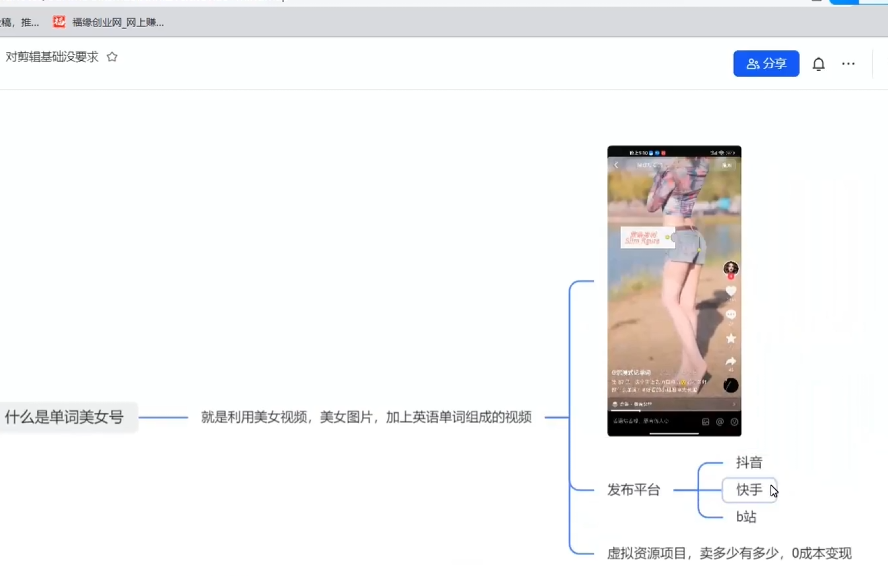
Task: Star the document next to the title
Action: [112, 57]
